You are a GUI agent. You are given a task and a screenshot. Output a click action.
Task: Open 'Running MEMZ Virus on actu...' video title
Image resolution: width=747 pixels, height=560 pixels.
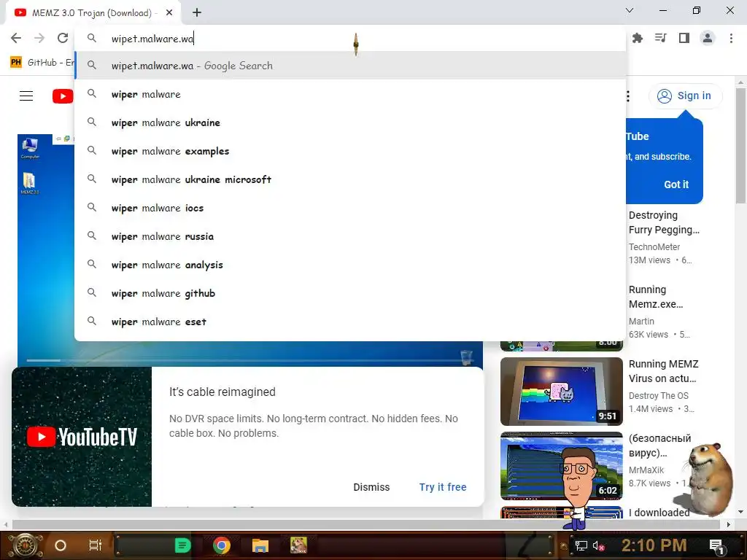pyautogui.click(x=663, y=371)
